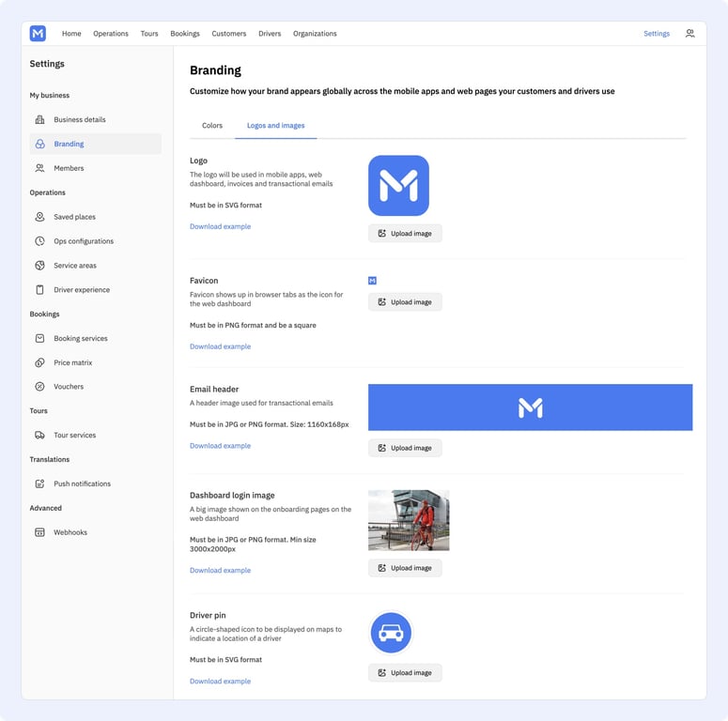Click the Vouchers percent icon
Viewport: 728px width, 721px height.
click(x=40, y=387)
